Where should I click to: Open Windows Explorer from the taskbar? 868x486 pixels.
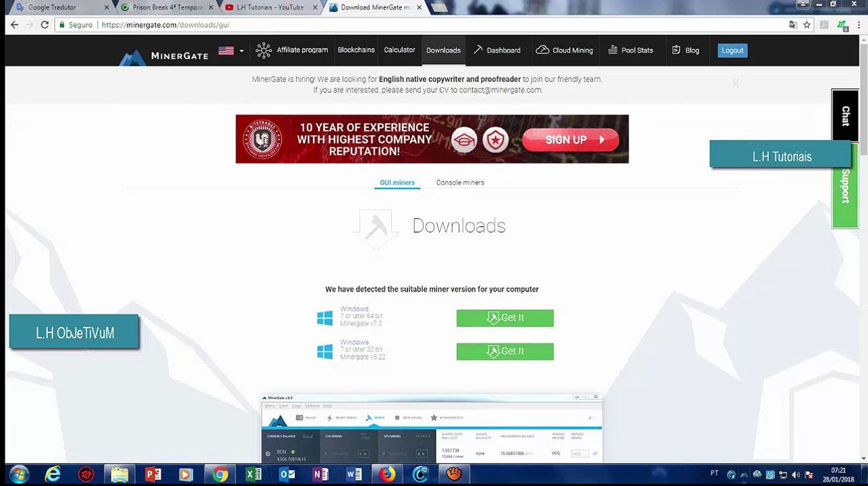pos(119,475)
